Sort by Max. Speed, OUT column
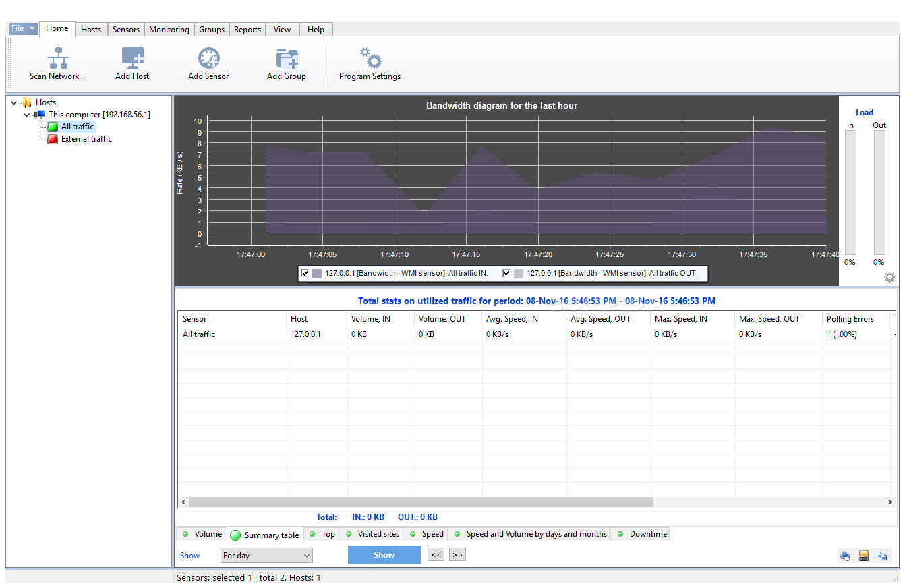Screen dimensions: 905x588 click(x=779, y=319)
